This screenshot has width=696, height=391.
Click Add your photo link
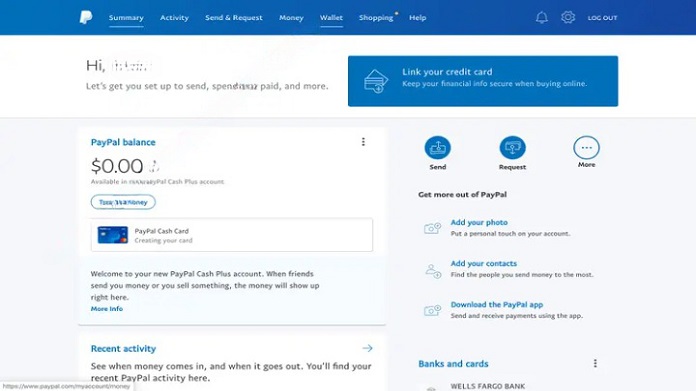click(x=479, y=222)
